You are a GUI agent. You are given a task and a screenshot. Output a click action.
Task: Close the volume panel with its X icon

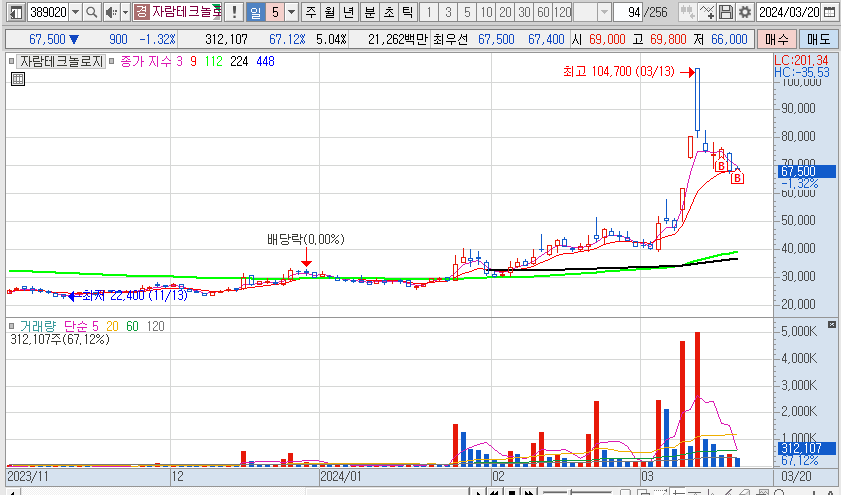(832, 324)
